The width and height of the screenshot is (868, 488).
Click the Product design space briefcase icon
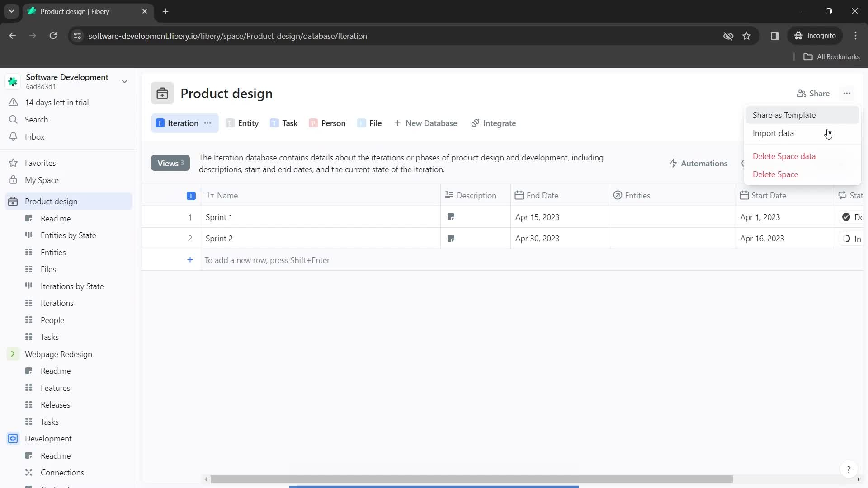pyautogui.click(x=162, y=94)
